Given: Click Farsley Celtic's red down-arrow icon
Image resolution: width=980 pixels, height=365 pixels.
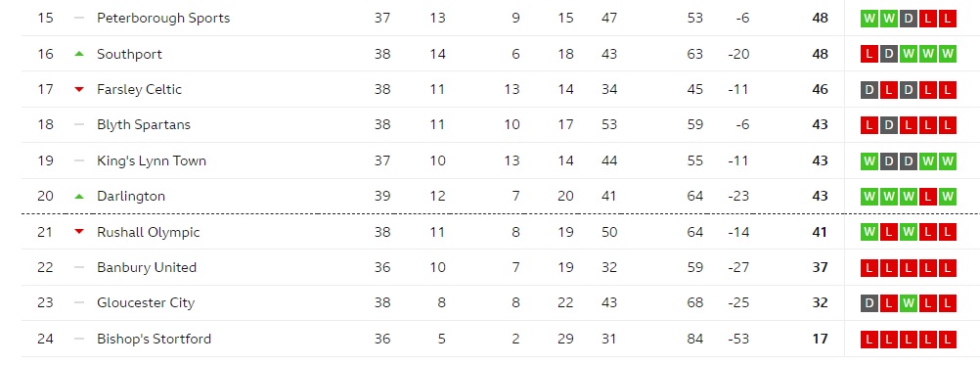Looking at the screenshot, I should [79, 89].
